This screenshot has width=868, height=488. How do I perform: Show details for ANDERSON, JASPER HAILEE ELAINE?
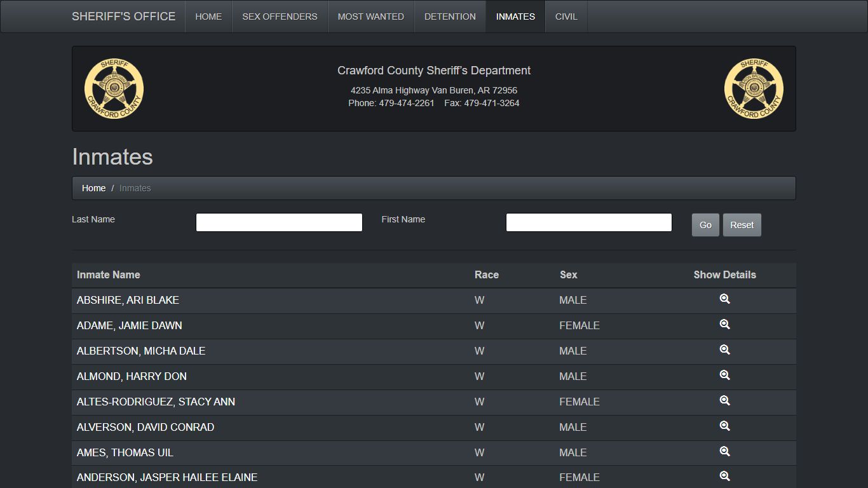[724, 477]
